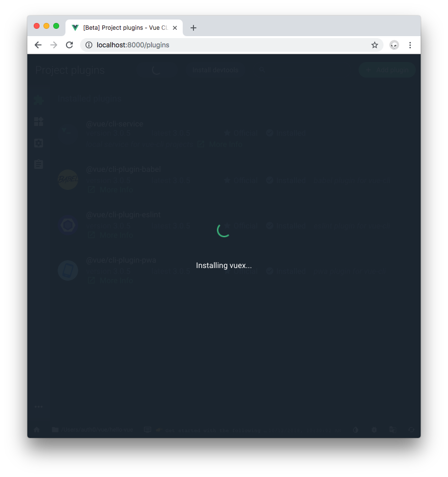The height and width of the screenshot is (477, 448).
Task: Open the Configuration sidebar gear icon
Action: (39, 143)
